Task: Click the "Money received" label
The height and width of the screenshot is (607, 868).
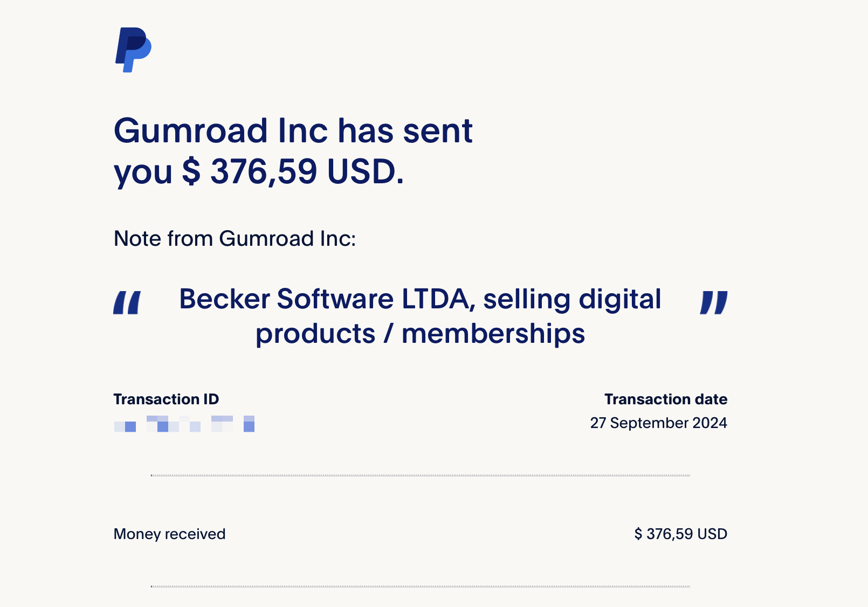Action: point(169,534)
